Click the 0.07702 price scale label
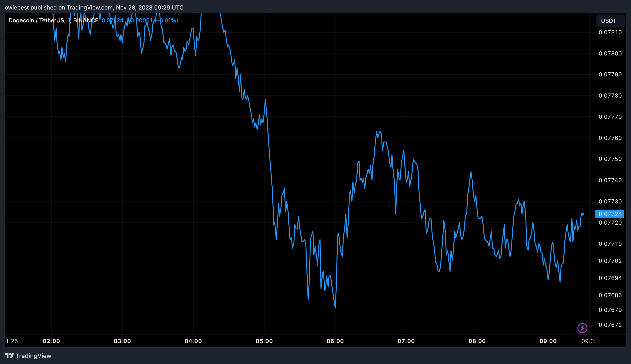This screenshot has height=364, width=631. [610, 261]
